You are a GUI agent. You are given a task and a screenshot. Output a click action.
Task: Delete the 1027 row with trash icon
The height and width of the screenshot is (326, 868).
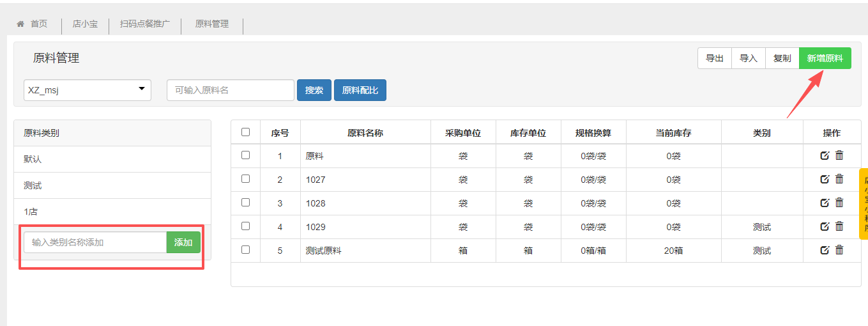839,179
